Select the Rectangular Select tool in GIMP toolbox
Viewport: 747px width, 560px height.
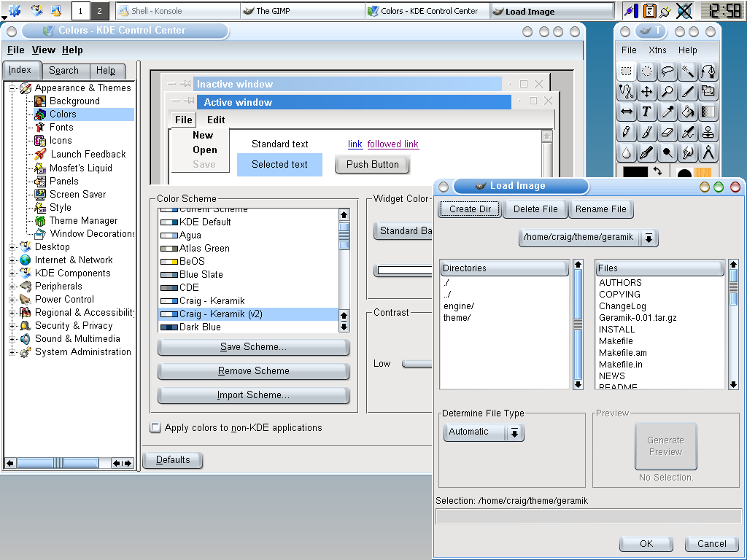627,71
